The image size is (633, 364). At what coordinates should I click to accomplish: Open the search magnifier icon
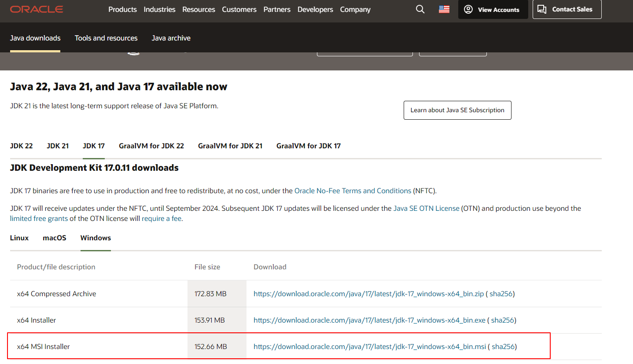tap(420, 9)
